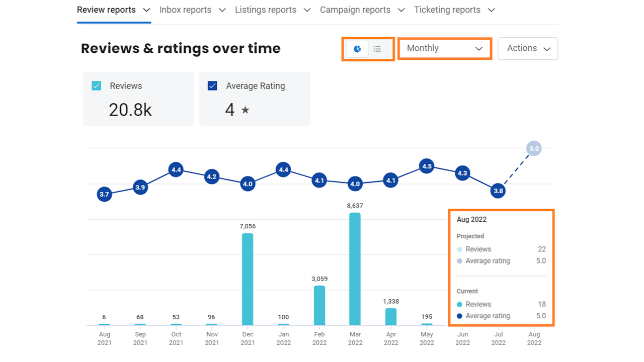Select the Dec 2021 bar showing 7,056

click(248, 279)
